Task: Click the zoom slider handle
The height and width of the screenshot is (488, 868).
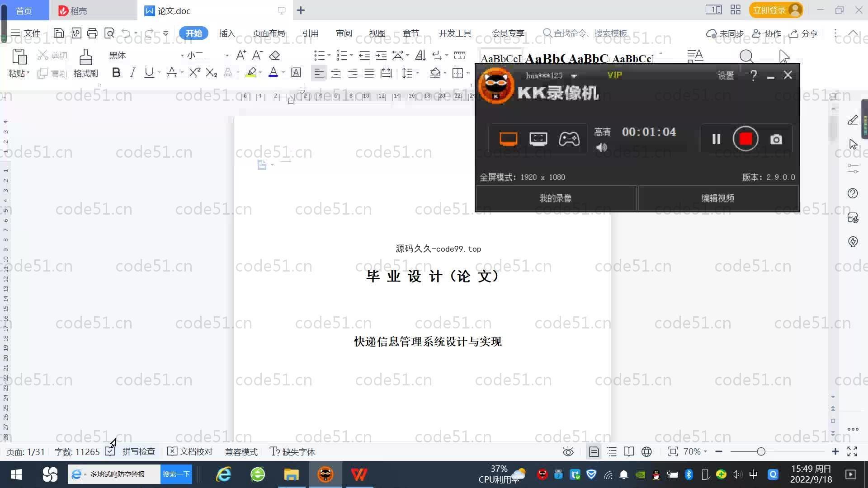Action: tap(761, 451)
